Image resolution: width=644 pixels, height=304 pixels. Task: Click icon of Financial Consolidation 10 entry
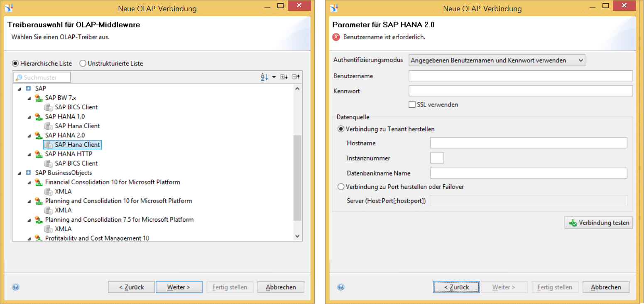pos(38,183)
